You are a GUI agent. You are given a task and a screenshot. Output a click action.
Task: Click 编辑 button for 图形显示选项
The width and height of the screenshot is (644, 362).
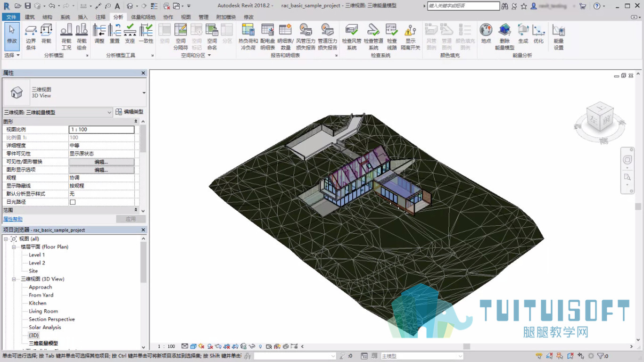click(x=101, y=170)
